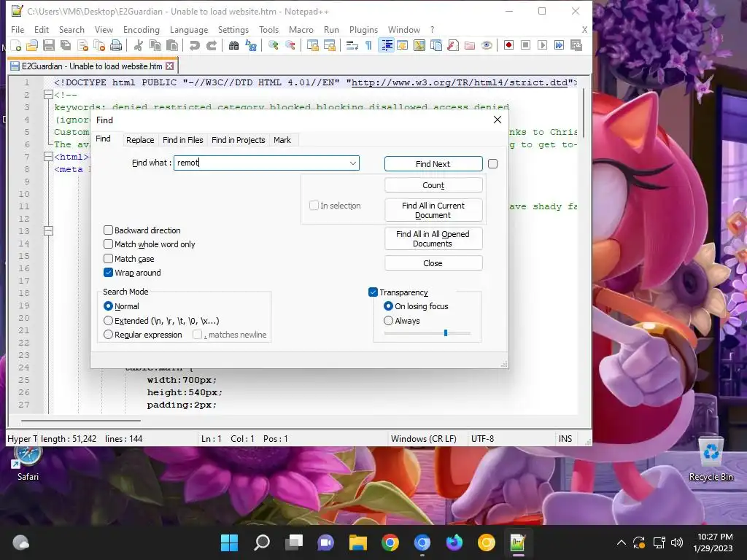Collapse the fold marker at line 2
This screenshot has width=747, height=560.
click(48, 95)
